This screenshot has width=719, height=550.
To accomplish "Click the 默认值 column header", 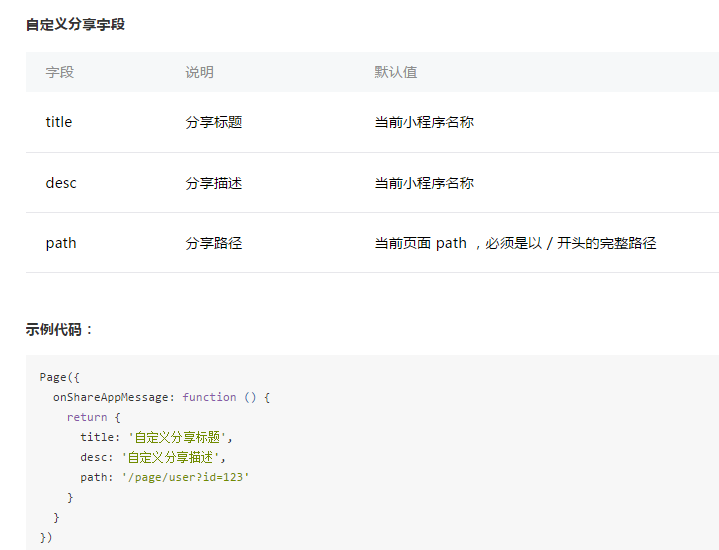I will 396,72.
